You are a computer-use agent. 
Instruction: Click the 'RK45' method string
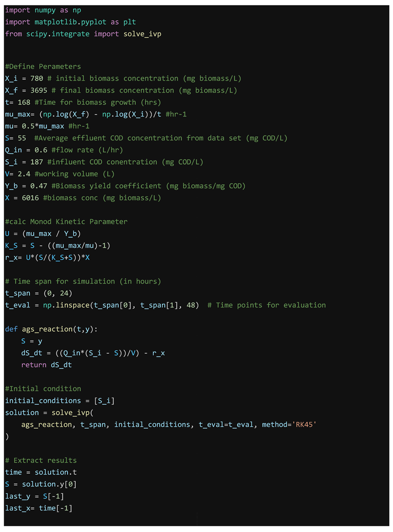306,424
